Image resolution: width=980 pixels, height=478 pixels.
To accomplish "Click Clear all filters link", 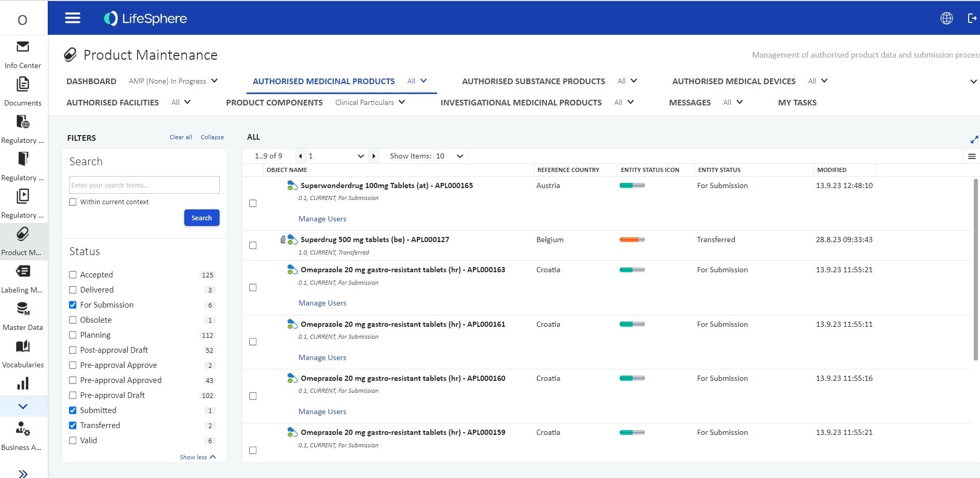I will 181,137.
